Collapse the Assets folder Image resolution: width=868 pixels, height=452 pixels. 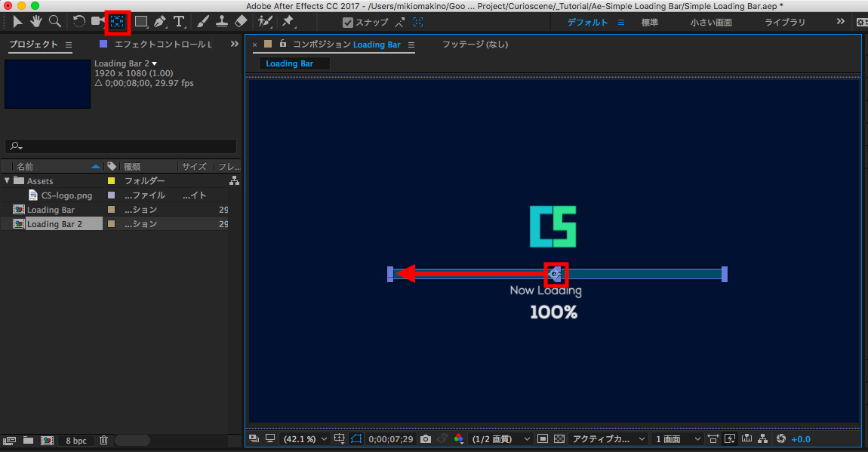tap(7, 180)
